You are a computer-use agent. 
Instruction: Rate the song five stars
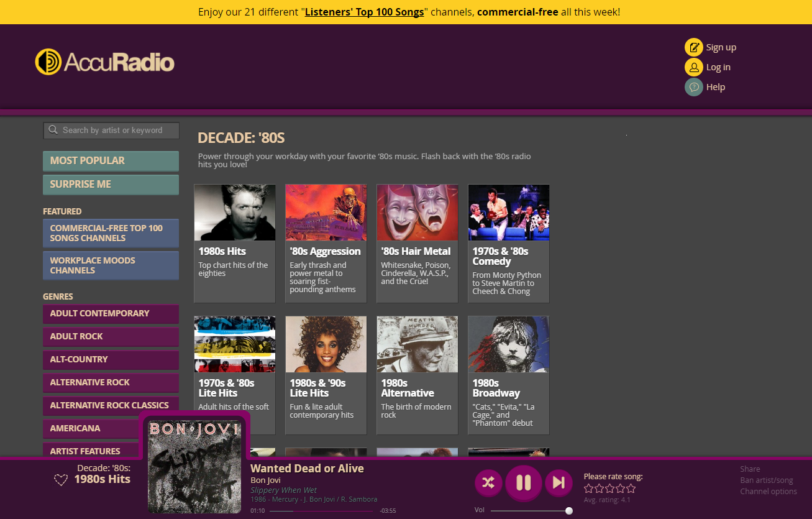(x=631, y=489)
